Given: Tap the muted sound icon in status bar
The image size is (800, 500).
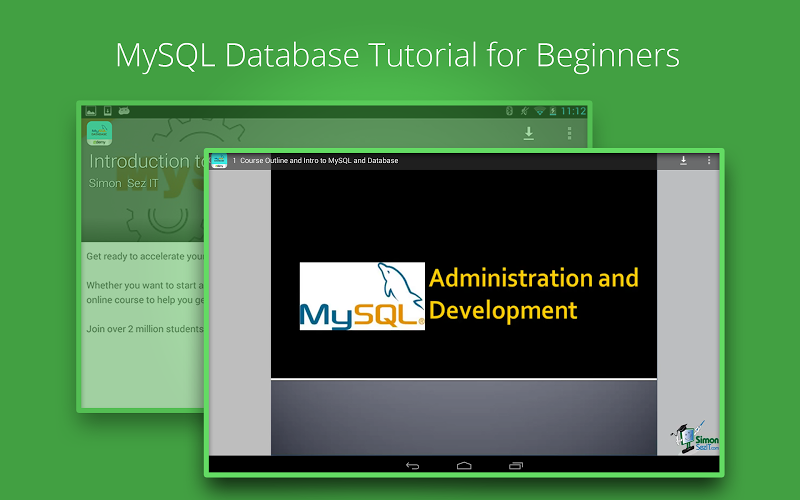Looking at the screenshot, I should point(524,111).
